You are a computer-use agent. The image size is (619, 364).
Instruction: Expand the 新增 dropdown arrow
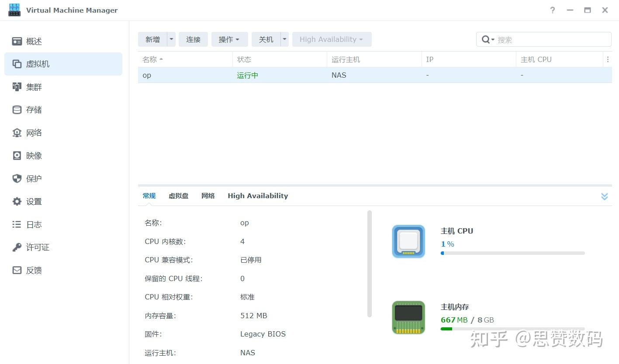[171, 39]
